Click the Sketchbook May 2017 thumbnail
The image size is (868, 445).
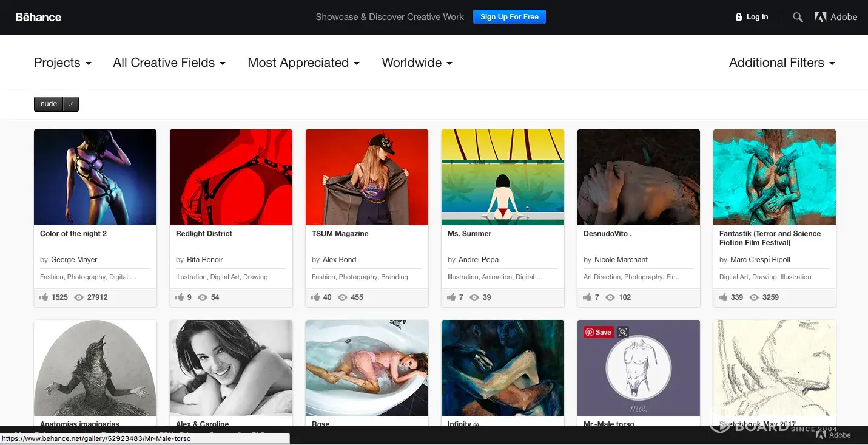pos(775,368)
